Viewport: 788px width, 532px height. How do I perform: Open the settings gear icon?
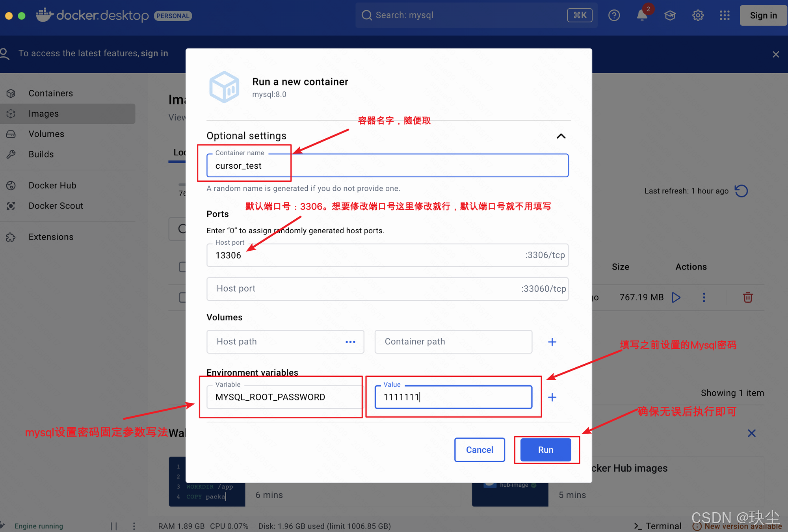pyautogui.click(x=698, y=16)
